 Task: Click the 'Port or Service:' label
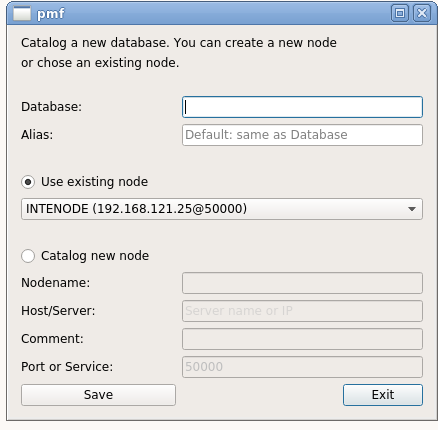[67, 367]
